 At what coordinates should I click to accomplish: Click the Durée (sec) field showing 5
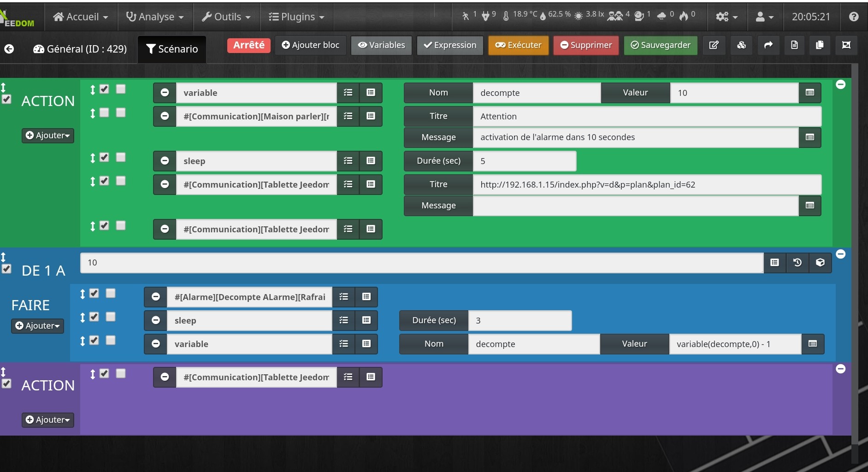point(525,161)
